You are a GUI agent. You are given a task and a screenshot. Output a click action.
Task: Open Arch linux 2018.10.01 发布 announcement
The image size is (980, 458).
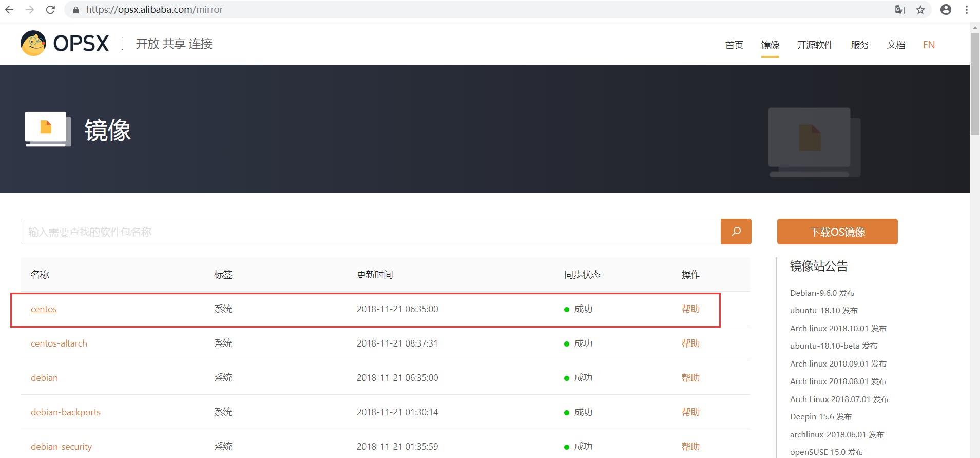click(x=838, y=329)
